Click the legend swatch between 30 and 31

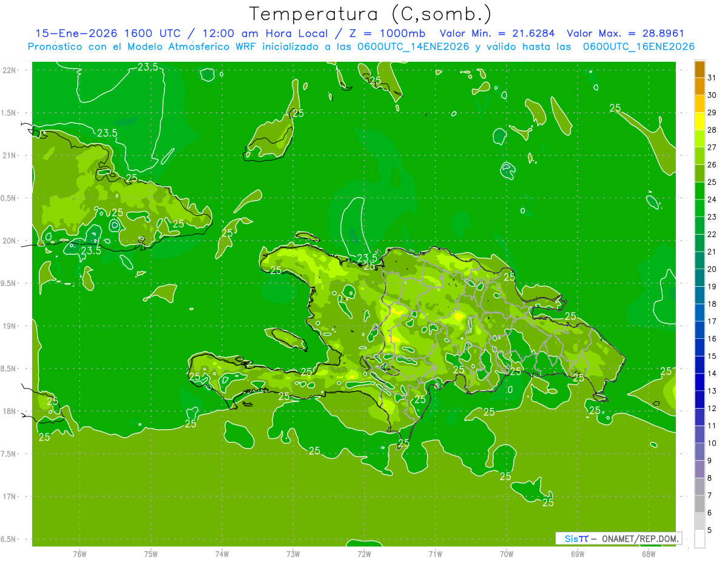point(699,86)
